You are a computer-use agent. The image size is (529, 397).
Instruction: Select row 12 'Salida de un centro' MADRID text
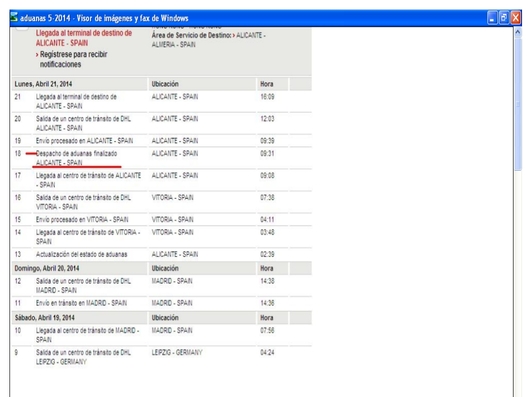83,285
